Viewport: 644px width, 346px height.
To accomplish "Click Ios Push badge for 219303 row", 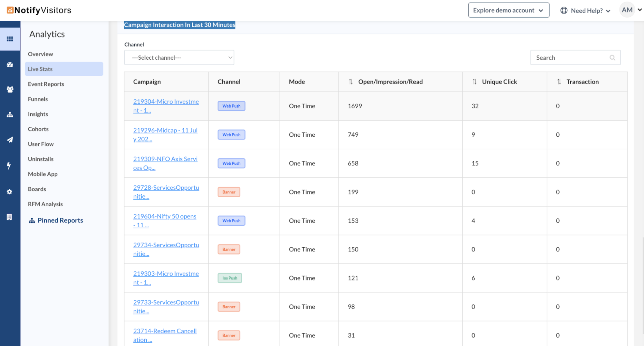I will (x=230, y=278).
